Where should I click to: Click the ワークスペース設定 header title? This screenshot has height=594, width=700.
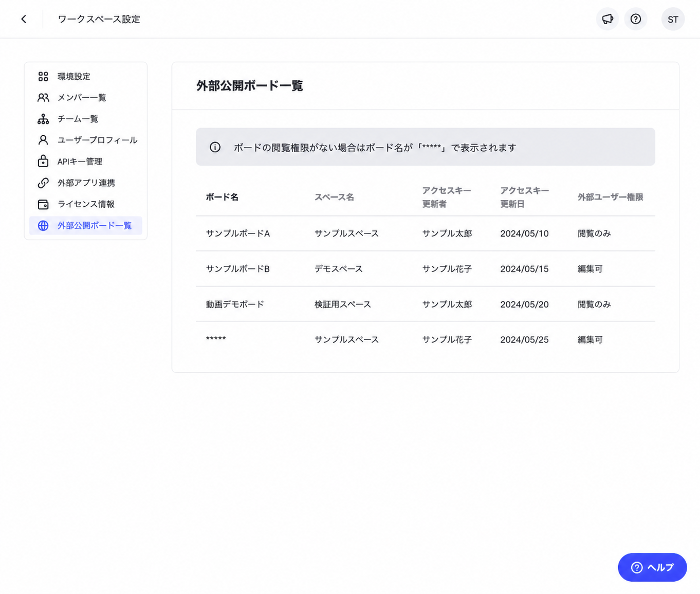[x=99, y=19]
